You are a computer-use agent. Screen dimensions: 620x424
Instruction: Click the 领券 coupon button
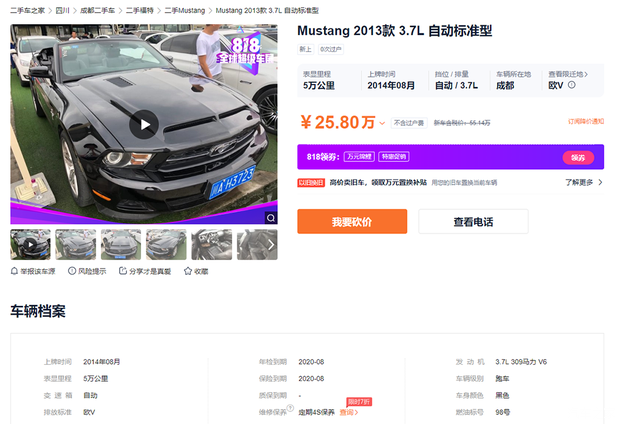pos(578,157)
